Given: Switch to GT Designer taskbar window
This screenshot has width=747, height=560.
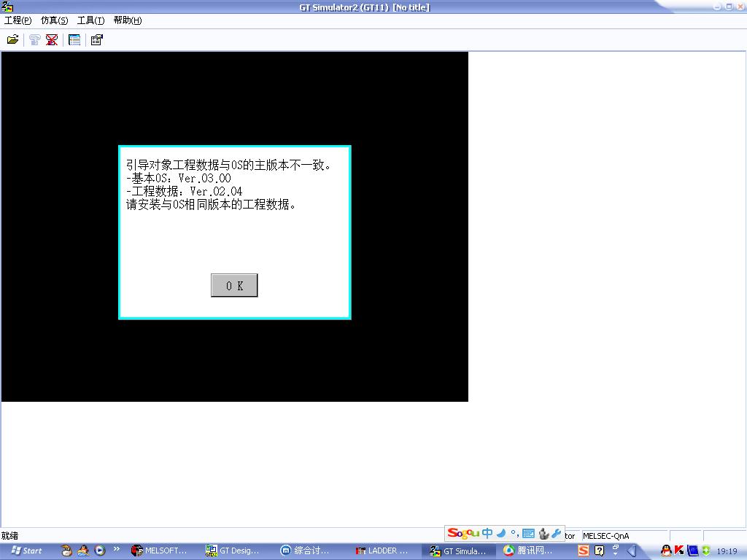Looking at the screenshot, I should (233, 551).
